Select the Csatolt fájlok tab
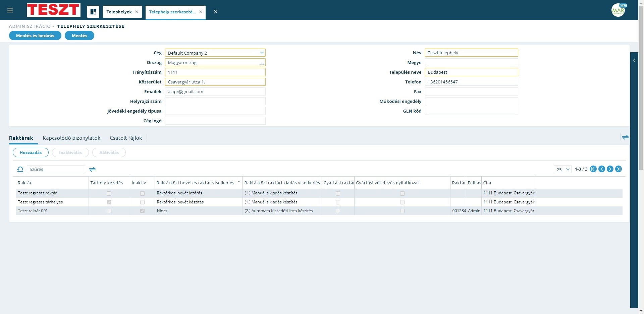This screenshot has width=644, height=314. [x=126, y=138]
